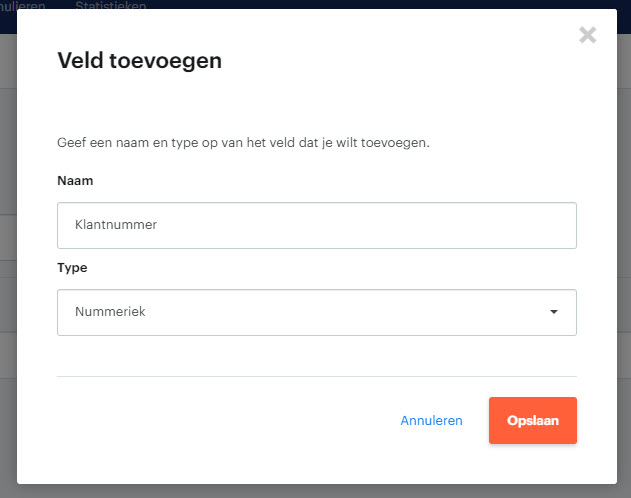631x498 pixels.
Task: Click the Naam field label
Action: click(75, 181)
